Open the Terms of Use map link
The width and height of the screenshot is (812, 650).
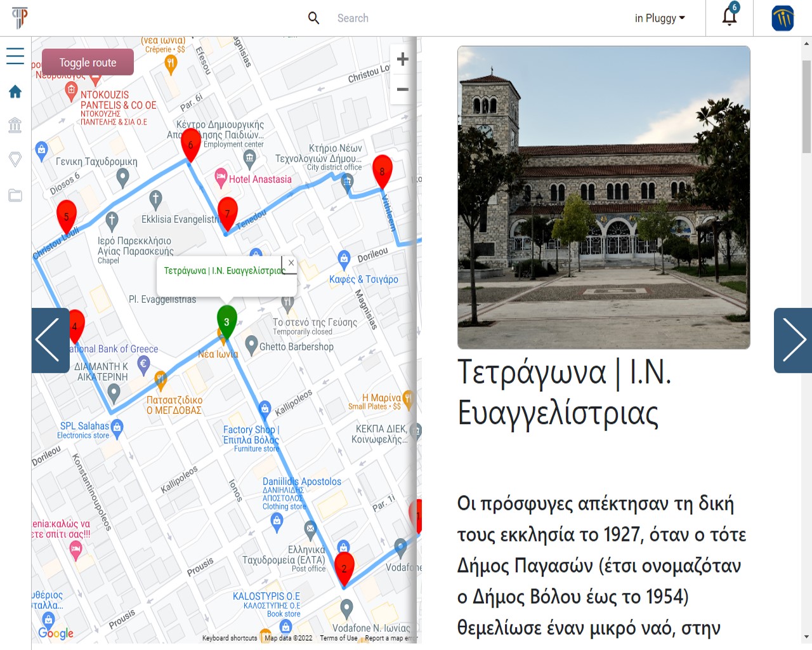coord(338,638)
